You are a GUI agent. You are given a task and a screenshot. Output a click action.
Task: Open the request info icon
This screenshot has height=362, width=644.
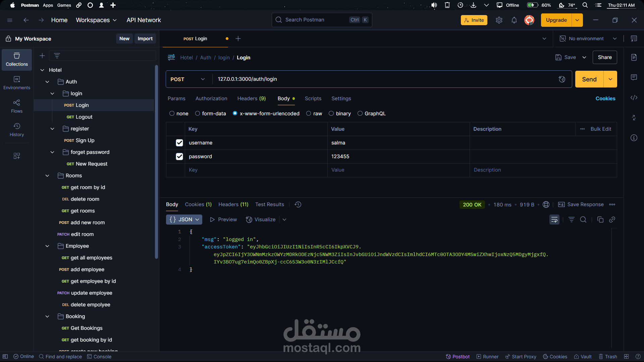click(x=634, y=138)
